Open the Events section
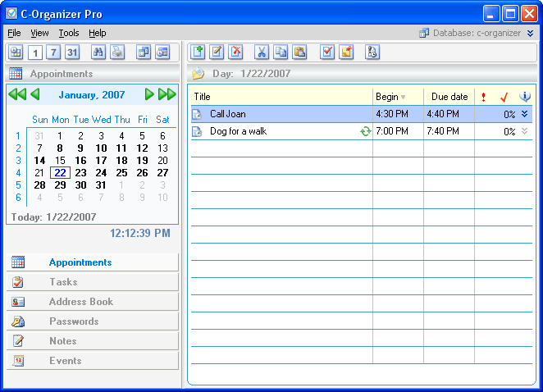Screen dimensions: 543x392 (x=92, y=361)
